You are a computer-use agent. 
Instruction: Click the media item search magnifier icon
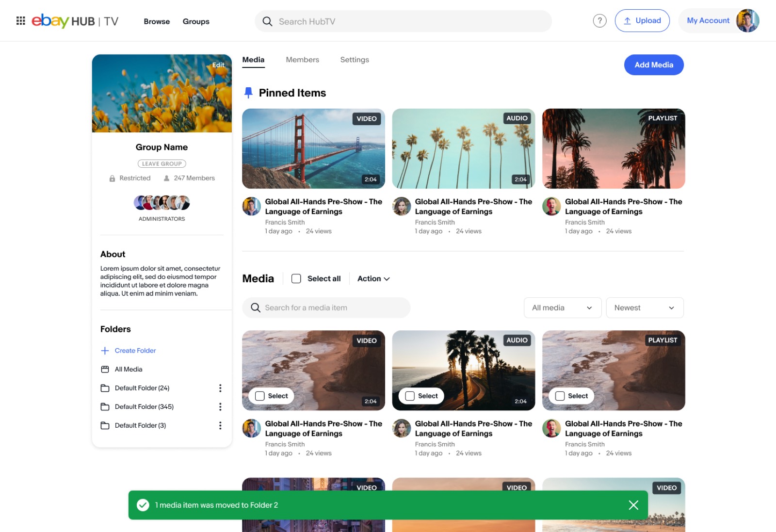point(256,307)
